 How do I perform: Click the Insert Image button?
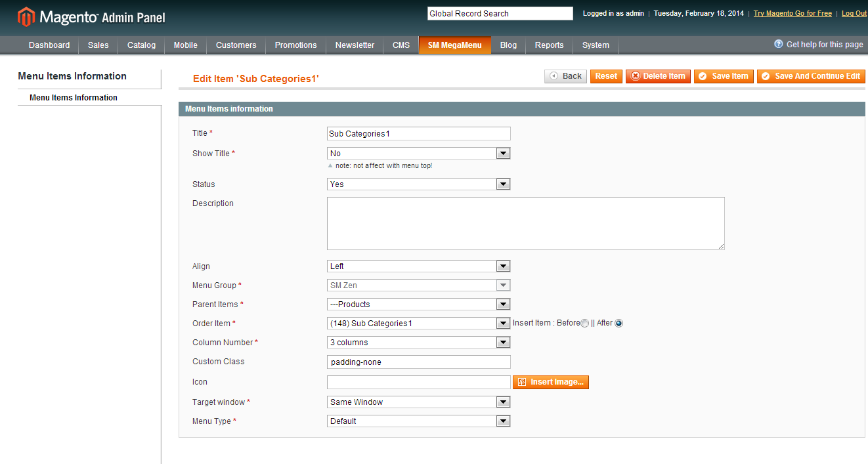[550, 382]
